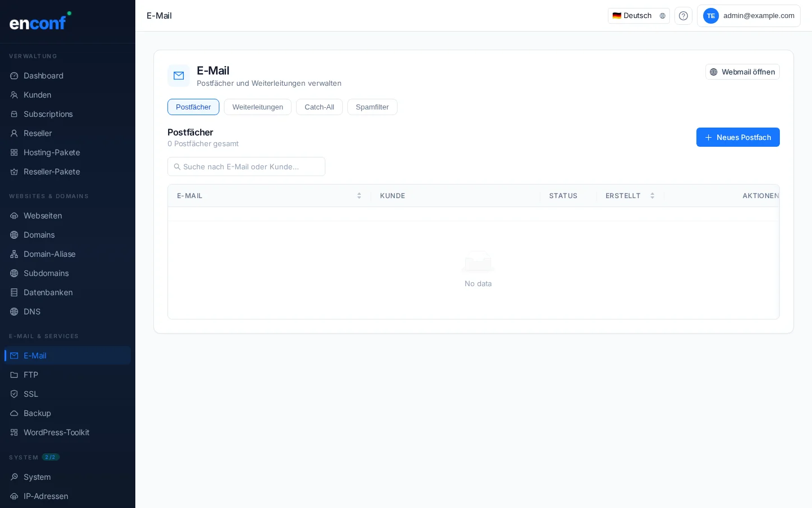Screen dimensions: 812x508
Task: Open the Spamfilter tab
Action: [x=372, y=107]
